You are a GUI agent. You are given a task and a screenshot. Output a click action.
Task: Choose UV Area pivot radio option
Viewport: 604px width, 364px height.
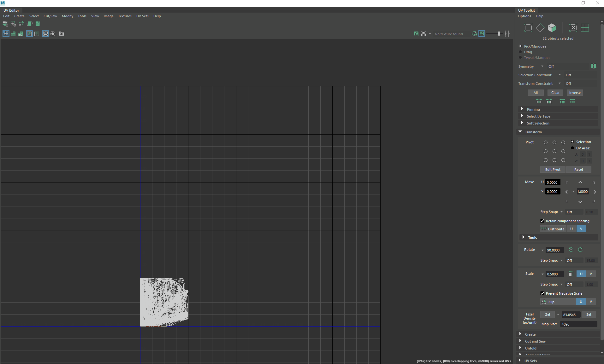point(572,148)
